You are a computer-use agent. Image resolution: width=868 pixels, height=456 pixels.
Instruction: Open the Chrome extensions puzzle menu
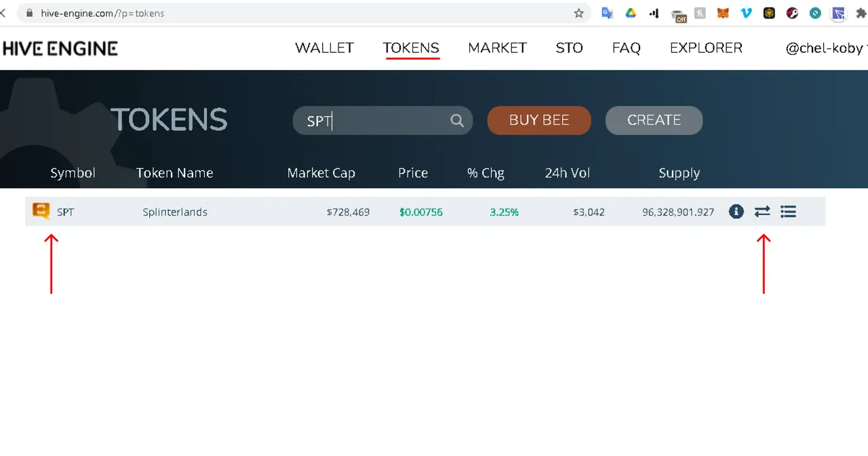click(x=861, y=13)
